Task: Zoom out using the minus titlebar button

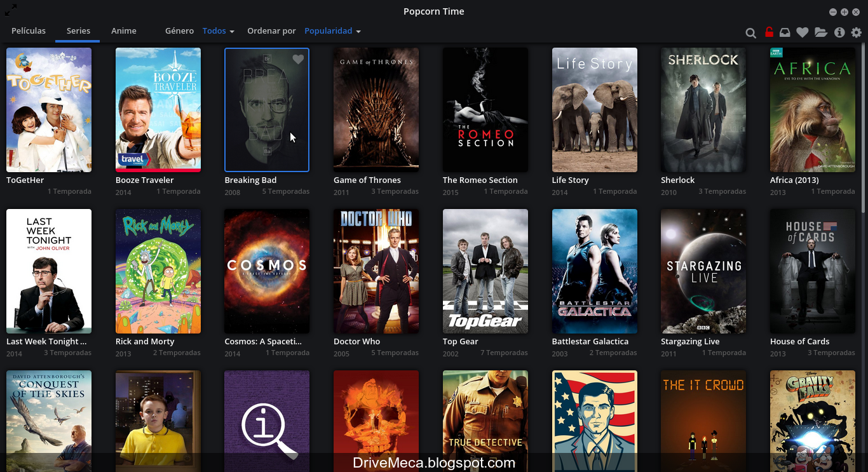Action: pyautogui.click(x=833, y=11)
